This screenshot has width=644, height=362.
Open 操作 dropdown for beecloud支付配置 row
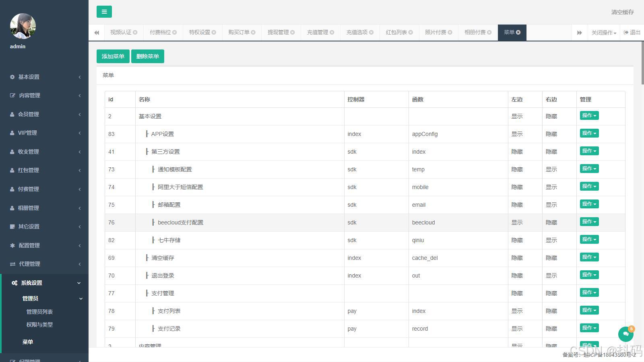click(589, 222)
